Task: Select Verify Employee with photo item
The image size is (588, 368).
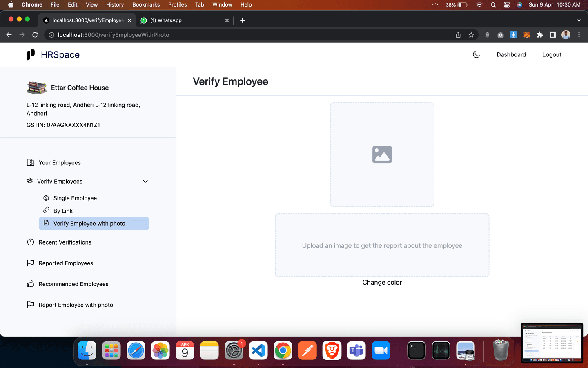Action: point(94,223)
